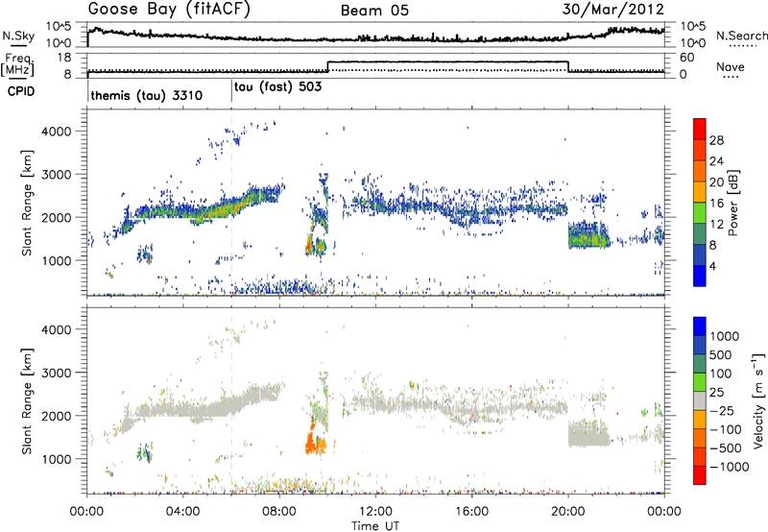768x532 pixels.
Task: Click the red top segment of the power colorbar
Action: pyautogui.click(x=700, y=129)
